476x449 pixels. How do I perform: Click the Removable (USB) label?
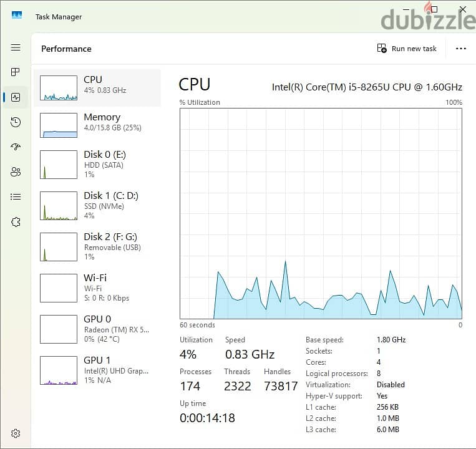point(112,248)
